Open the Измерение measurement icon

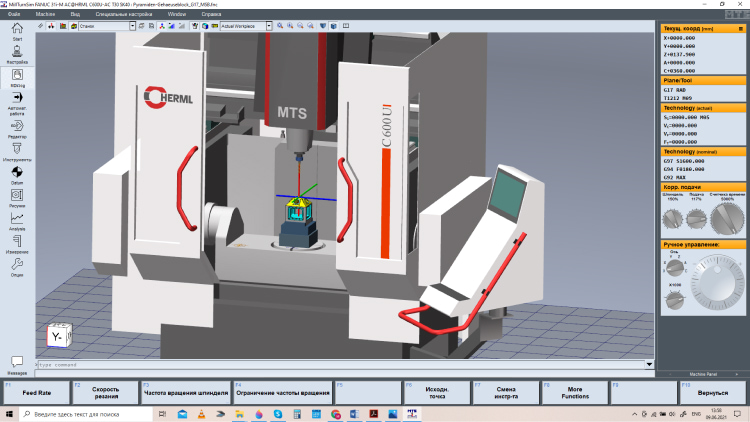17,241
